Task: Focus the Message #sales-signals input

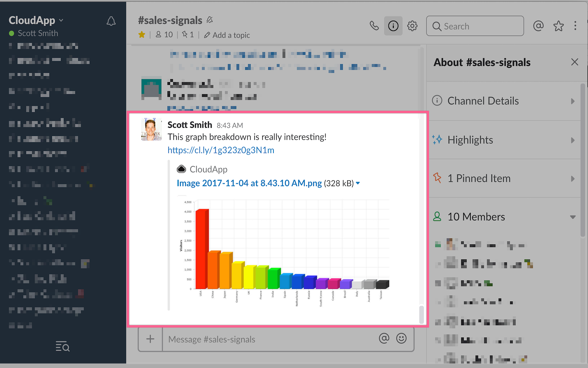Action: click(x=270, y=339)
